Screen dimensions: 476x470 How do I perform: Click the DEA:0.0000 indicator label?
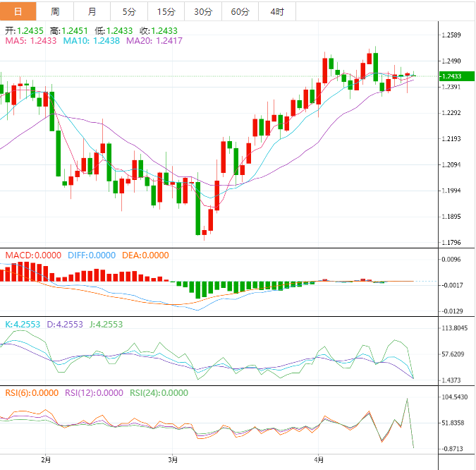pyautogui.click(x=145, y=255)
